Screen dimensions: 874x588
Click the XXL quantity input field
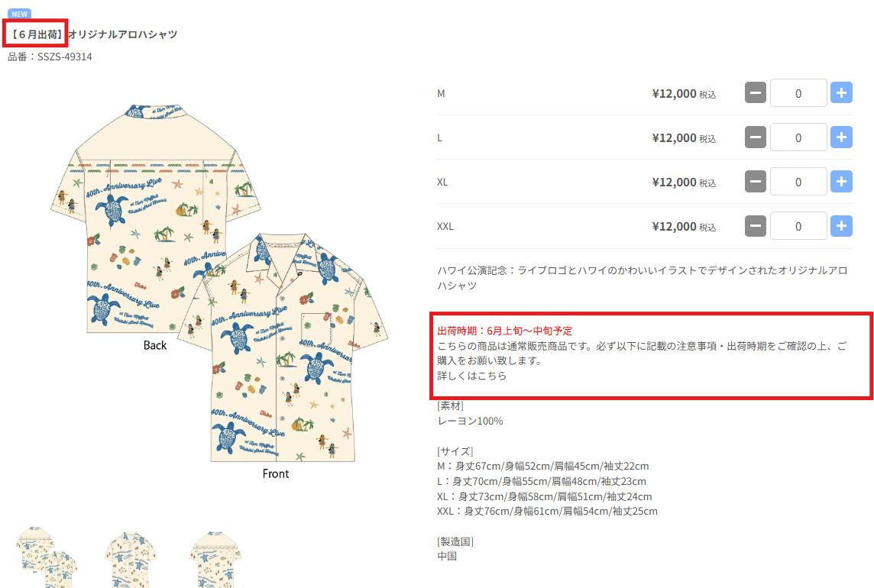click(798, 226)
